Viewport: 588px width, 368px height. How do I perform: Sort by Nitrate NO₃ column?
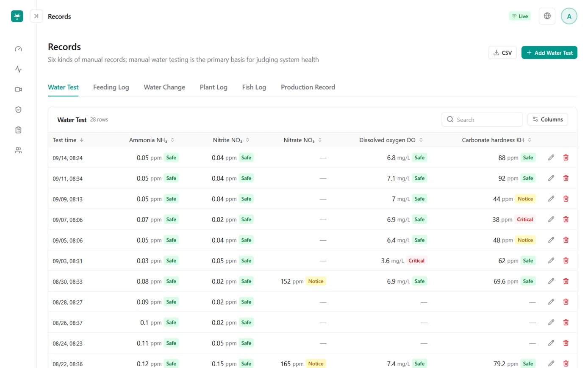coord(303,140)
